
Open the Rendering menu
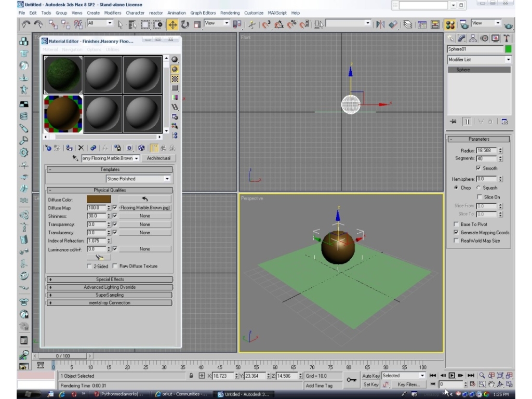230,13
